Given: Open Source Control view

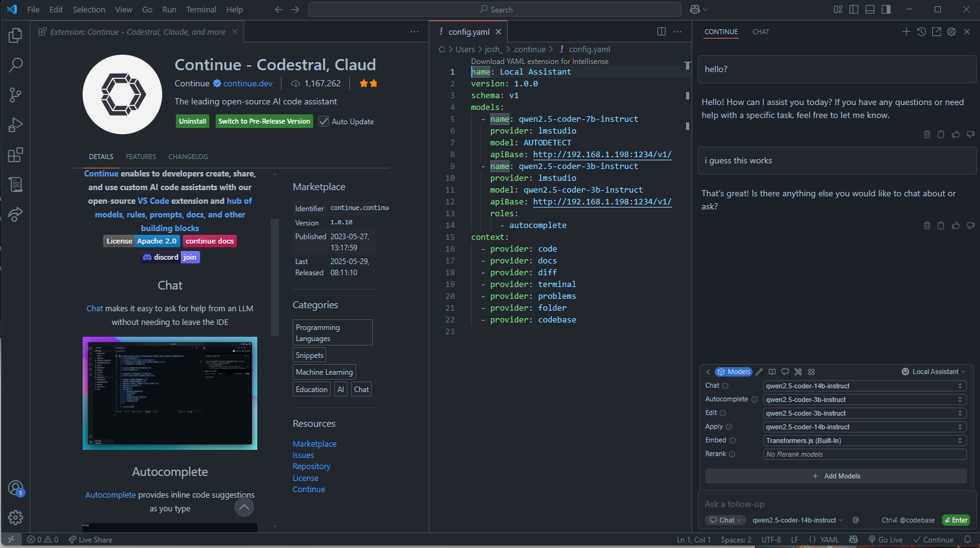Looking at the screenshot, I should [16, 95].
